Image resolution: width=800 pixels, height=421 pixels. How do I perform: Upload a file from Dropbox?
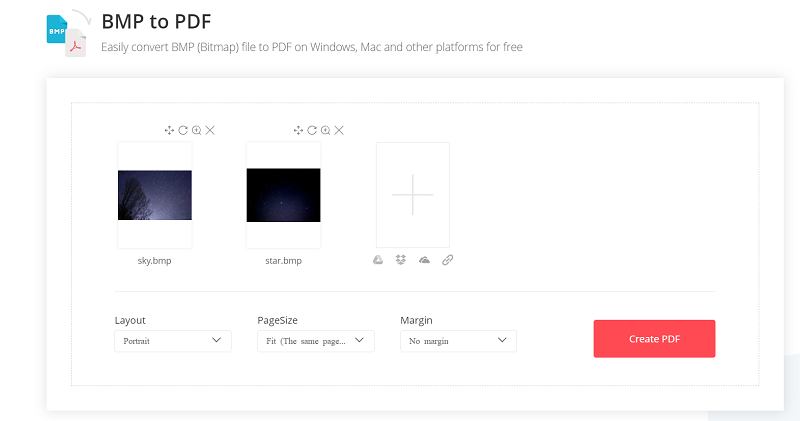[401, 260]
